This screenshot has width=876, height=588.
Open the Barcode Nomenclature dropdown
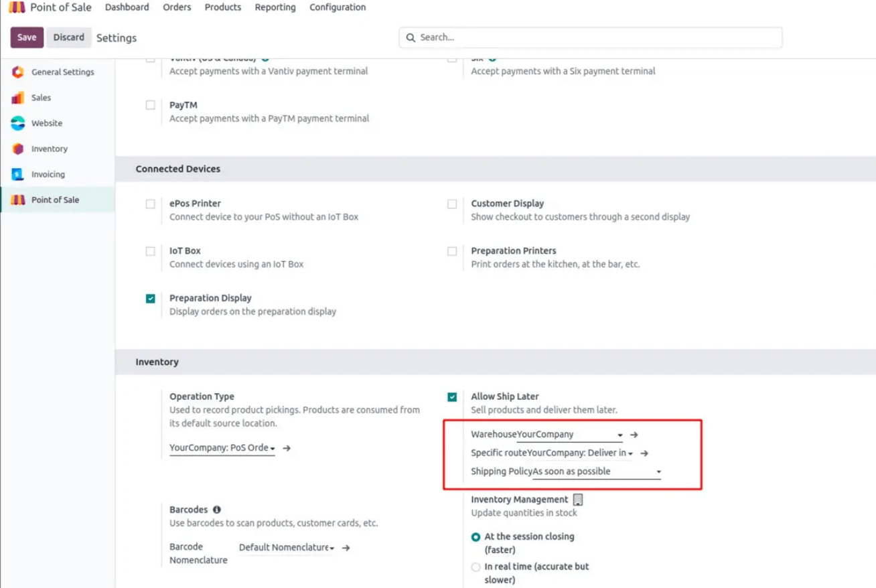click(x=287, y=548)
